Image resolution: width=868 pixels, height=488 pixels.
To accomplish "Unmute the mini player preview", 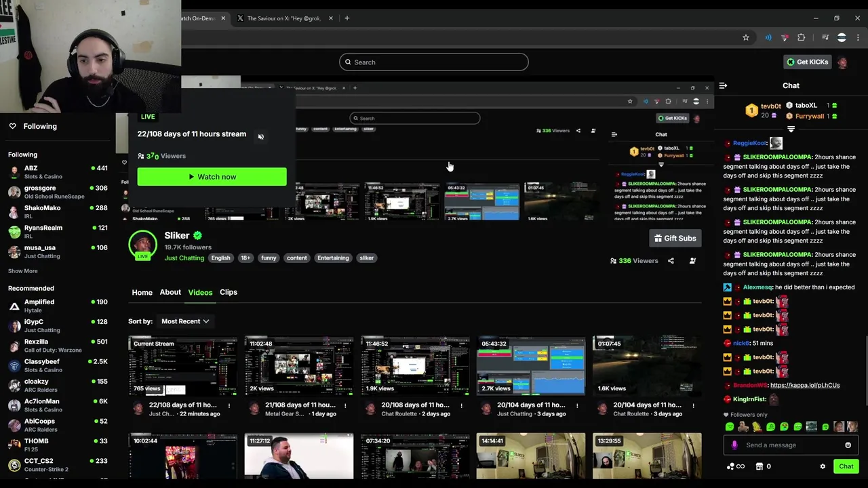I will (260, 137).
